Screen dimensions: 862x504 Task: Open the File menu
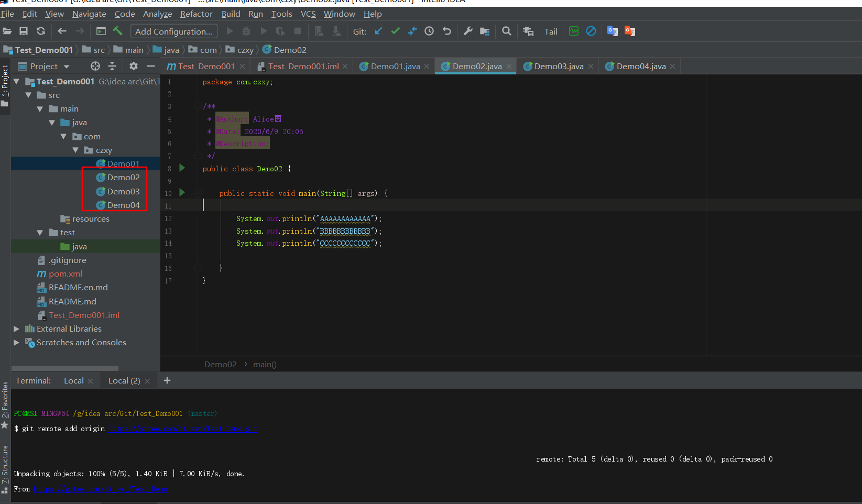pyautogui.click(x=7, y=14)
